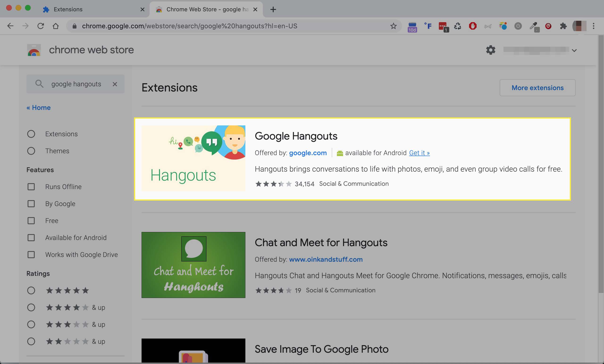The image size is (604, 364).
Task: Click the Extensions puzzle piece icon in toolbar
Action: coord(563,26)
